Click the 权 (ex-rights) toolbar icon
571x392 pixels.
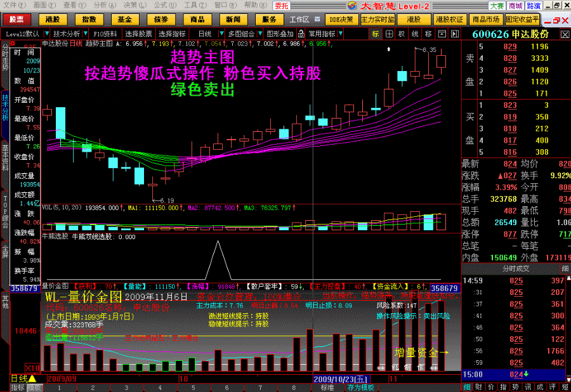coord(402,34)
